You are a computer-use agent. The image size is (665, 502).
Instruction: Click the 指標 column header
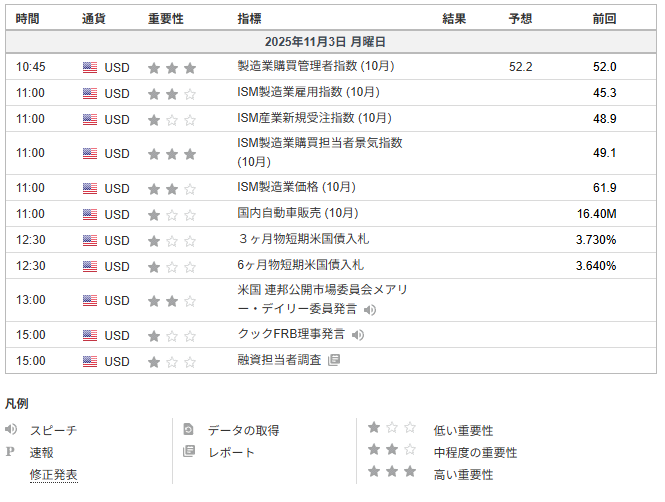click(250, 18)
